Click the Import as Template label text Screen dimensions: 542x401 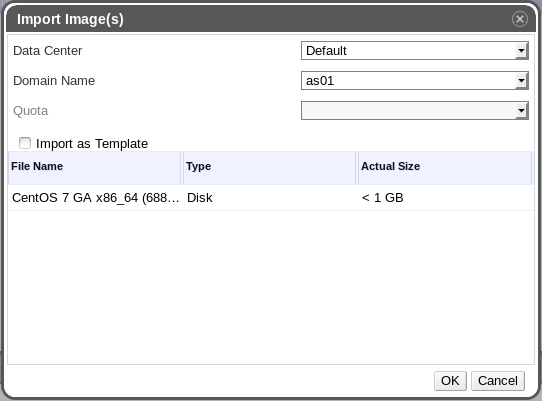(x=92, y=143)
